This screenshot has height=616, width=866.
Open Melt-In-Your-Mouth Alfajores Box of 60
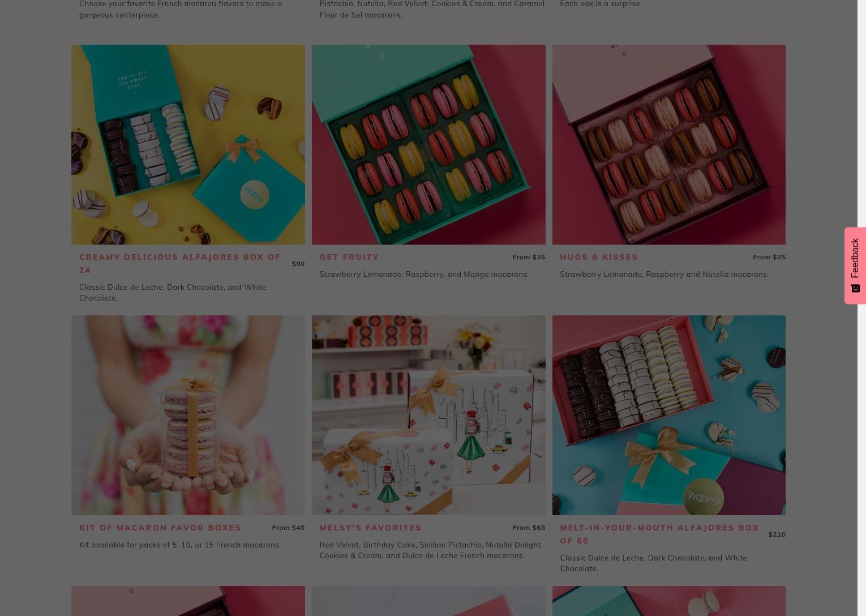click(x=659, y=534)
